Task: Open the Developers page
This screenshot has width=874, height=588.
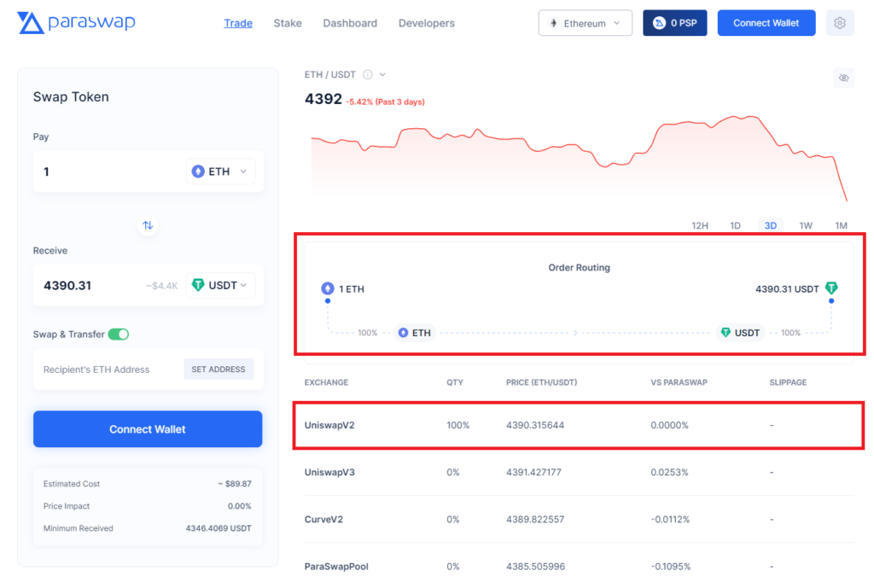Action: [x=427, y=23]
